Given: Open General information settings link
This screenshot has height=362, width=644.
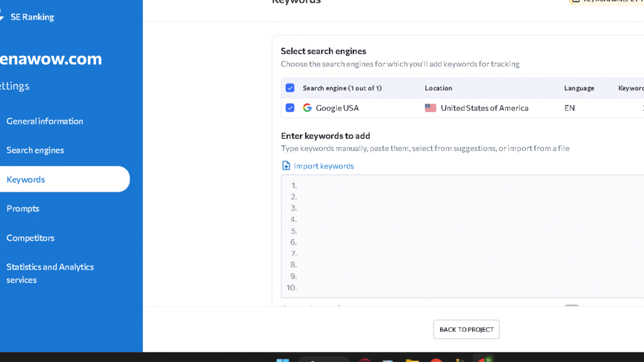Looking at the screenshot, I should coord(44,121).
